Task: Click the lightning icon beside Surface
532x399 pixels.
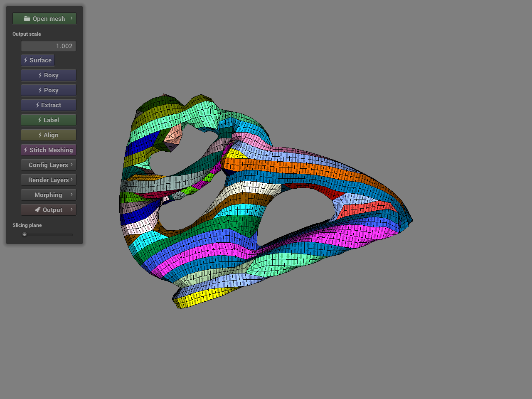Action: click(26, 60)
